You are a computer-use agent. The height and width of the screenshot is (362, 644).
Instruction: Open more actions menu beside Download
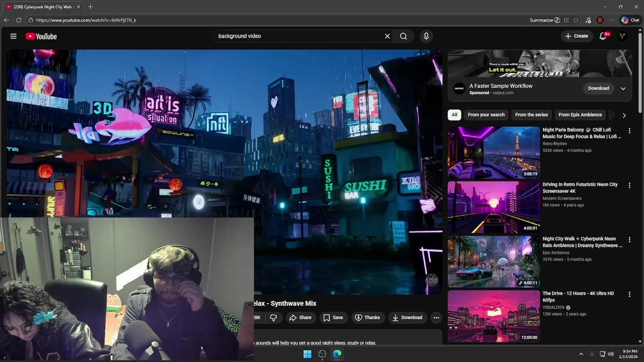(436, 318)
